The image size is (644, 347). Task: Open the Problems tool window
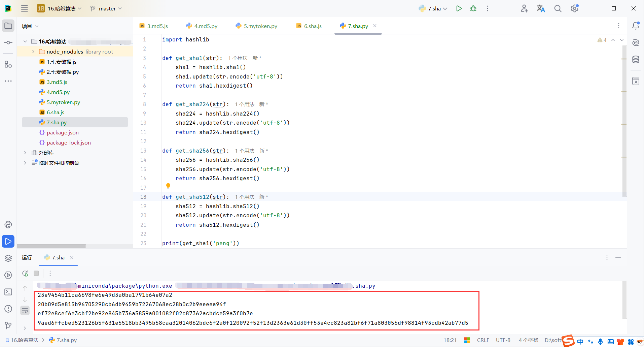8,309
